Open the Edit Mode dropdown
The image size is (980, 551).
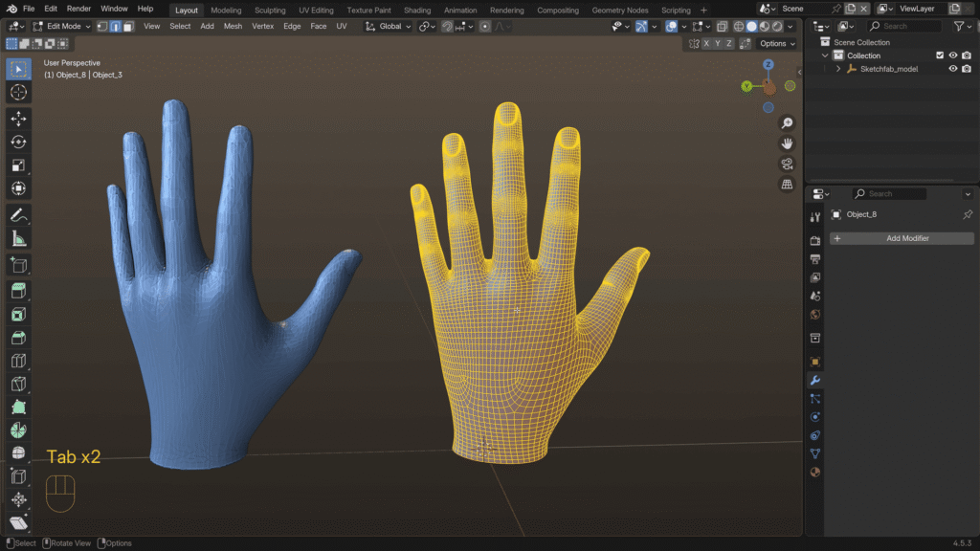61,26
